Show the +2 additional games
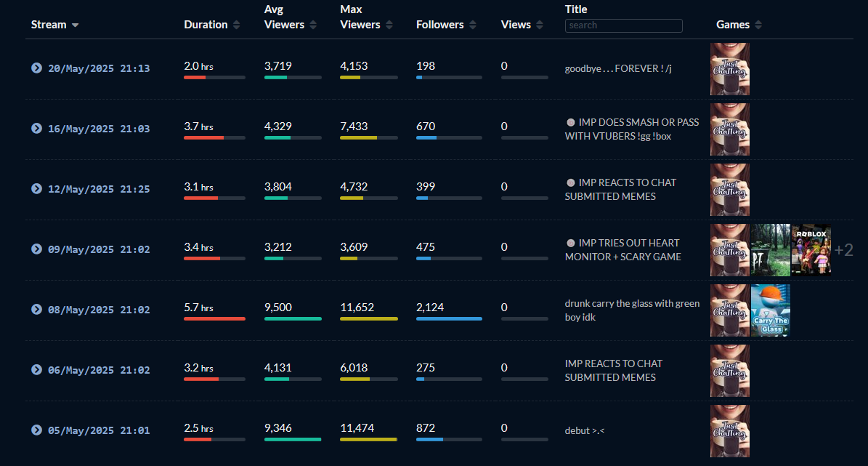This screenshot has width=868, height=466. coord(843,251)
